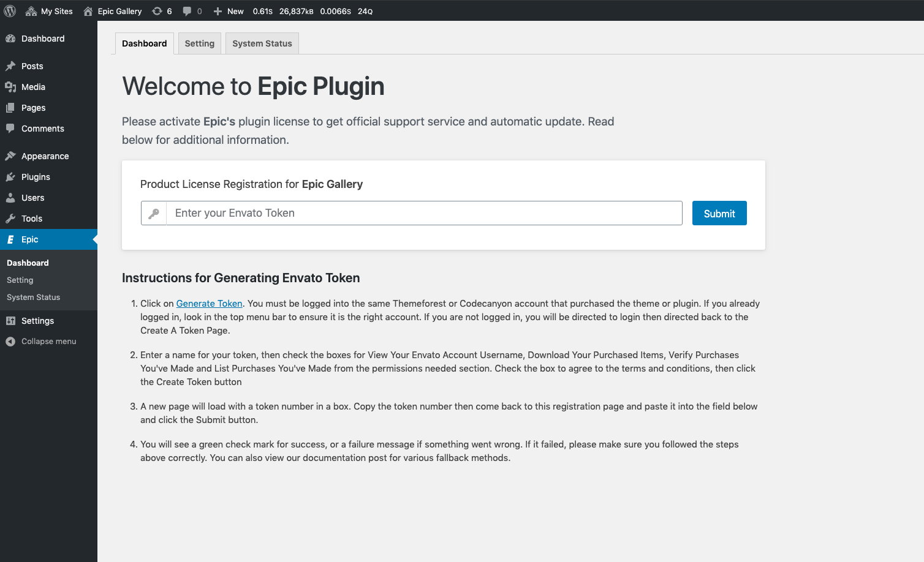Click the key icon beside token field
Viewport: 924px width, 562px height.
154,213
